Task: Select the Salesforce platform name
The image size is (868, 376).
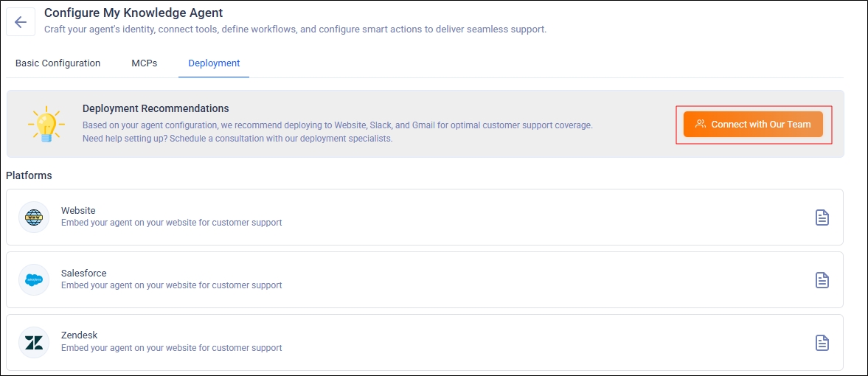Action: coord(83,274)
